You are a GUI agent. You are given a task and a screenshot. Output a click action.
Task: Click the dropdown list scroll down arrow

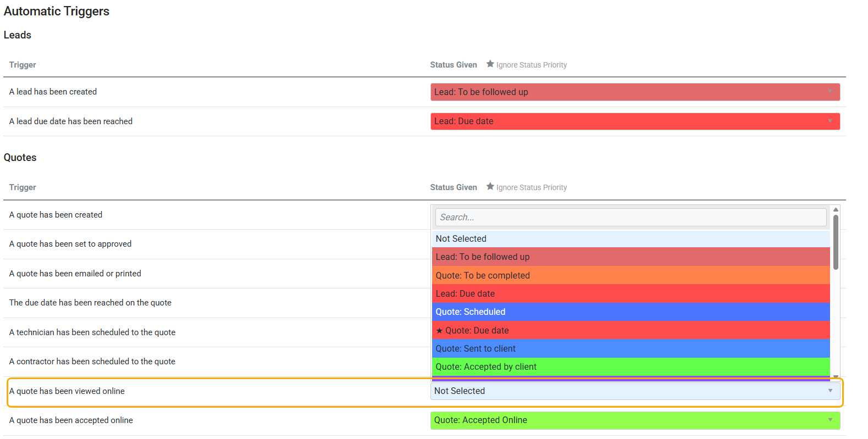(836, 377)
